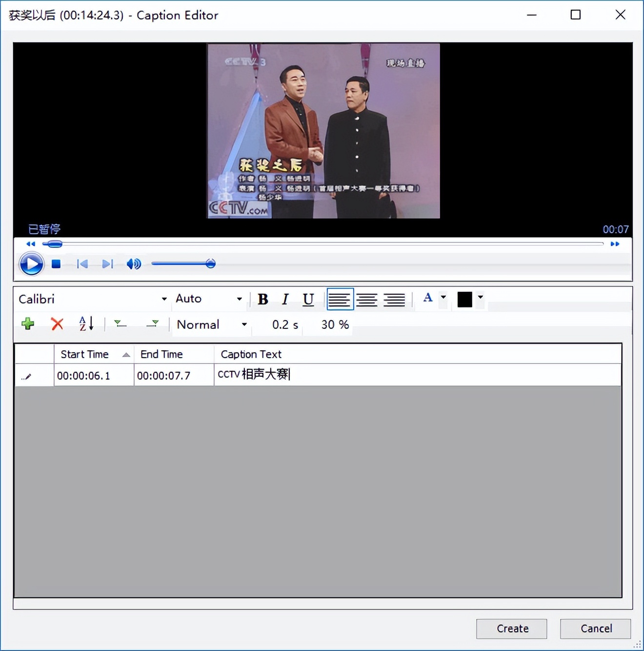Mute the audio speaker icon

pos(134,264)
